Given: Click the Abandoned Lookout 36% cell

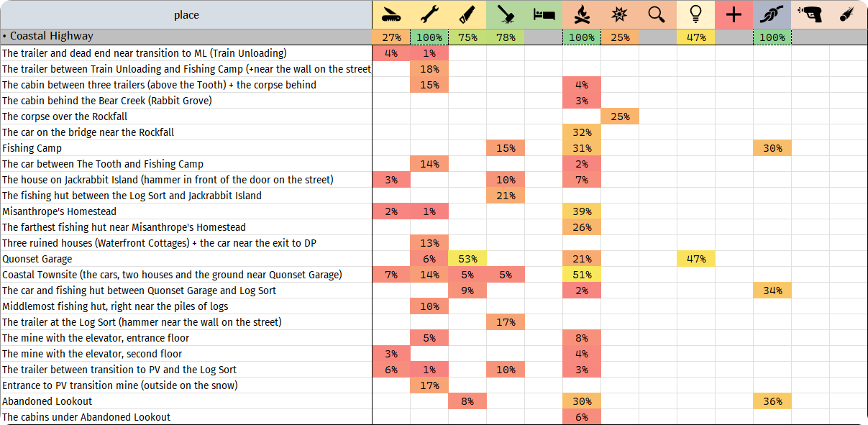Looking at the screenshot, I should (x=772, y=401).
